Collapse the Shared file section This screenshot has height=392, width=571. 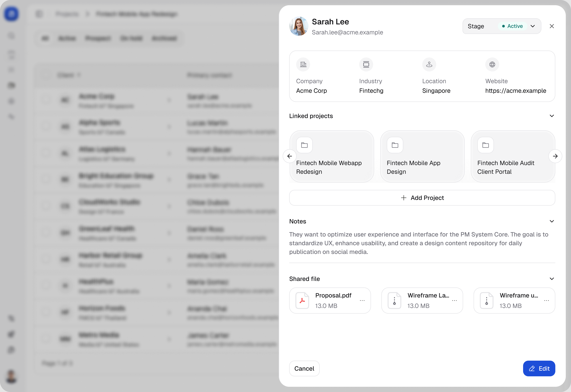pyautogui.click(x=552, y=279)
